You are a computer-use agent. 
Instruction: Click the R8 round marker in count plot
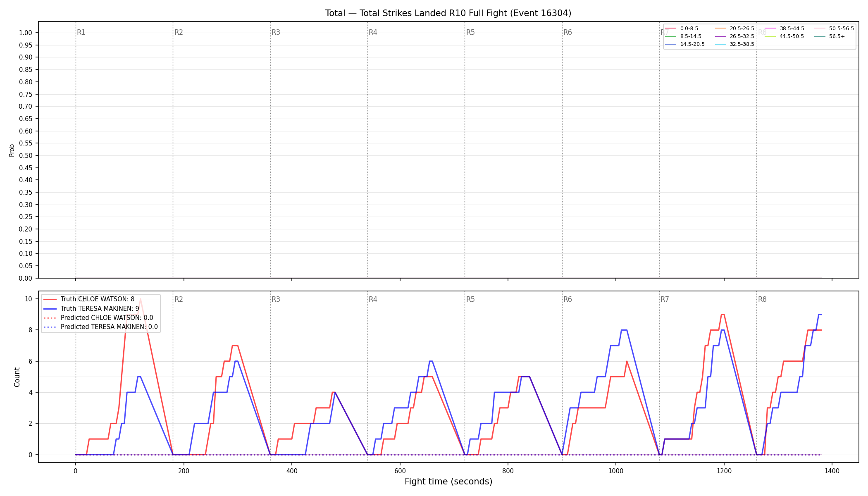click(x=762, y=299)
